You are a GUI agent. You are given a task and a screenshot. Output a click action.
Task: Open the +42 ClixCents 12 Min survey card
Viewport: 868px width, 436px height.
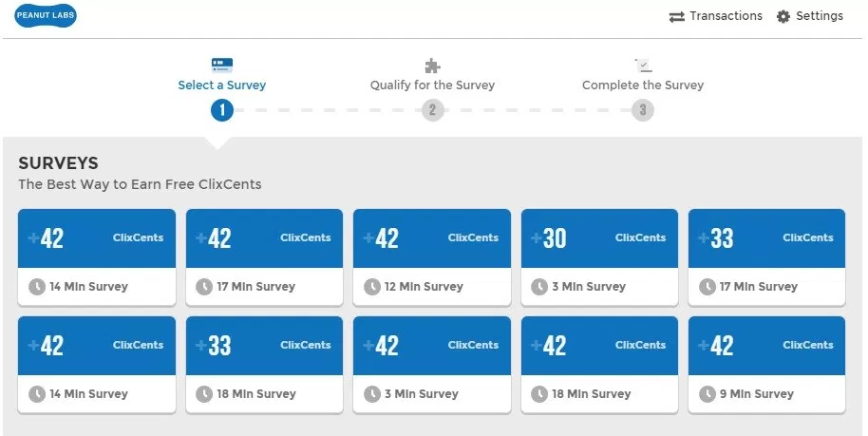[432, 257]
